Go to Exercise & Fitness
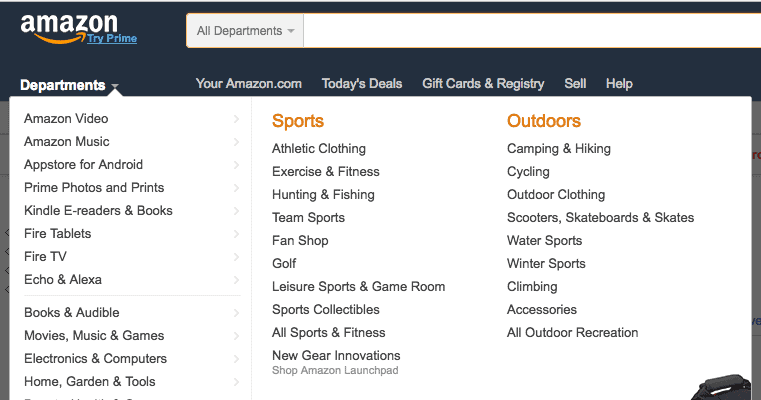The height and width of the screenshot is (400, 761). pos(325,172)
